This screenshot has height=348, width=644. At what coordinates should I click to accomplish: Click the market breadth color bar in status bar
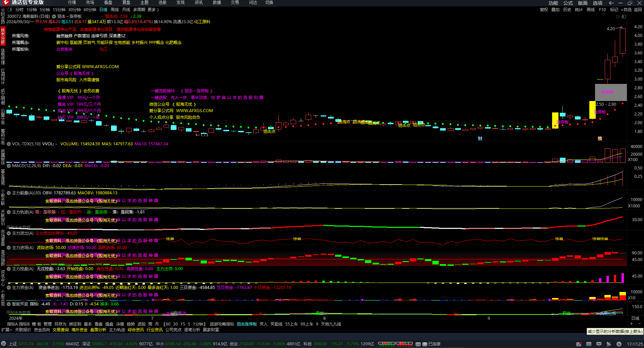pyautogui.click(x=395, y=344)
